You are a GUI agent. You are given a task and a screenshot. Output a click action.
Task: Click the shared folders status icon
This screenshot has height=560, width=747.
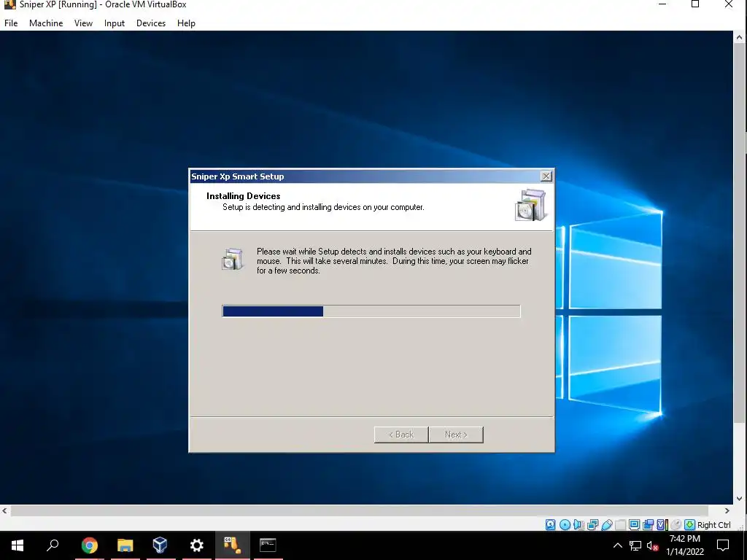pos(620,525)
